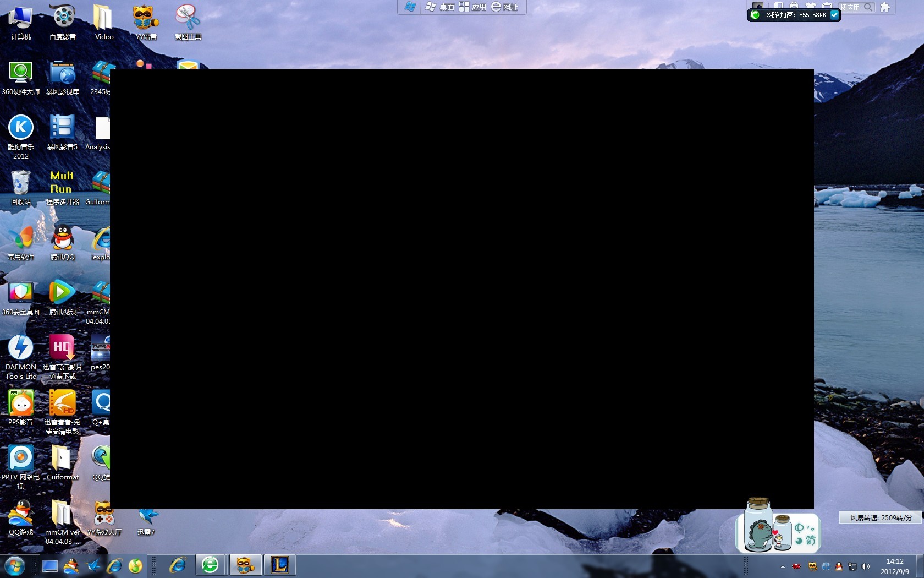Toggle 简 simplified character mode
The width and height of the screenshot is (924, 578).
(810, 541)
